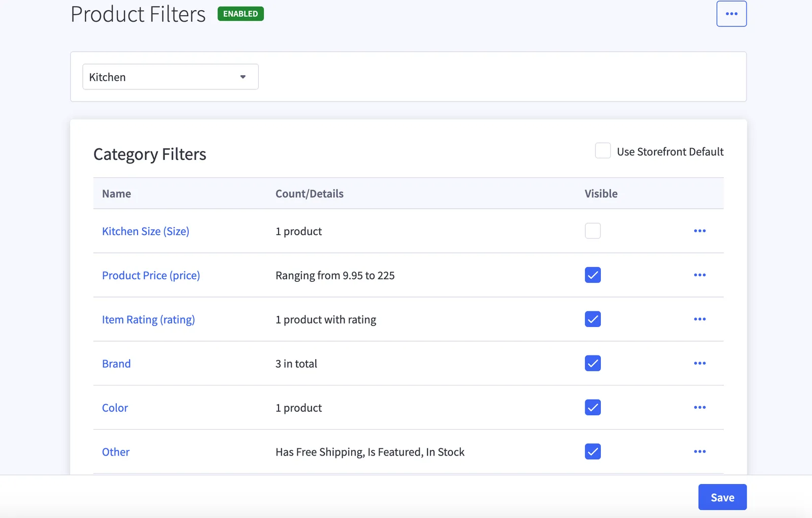Click the Save button
The image size is (812, 518).
coord(722,497)
